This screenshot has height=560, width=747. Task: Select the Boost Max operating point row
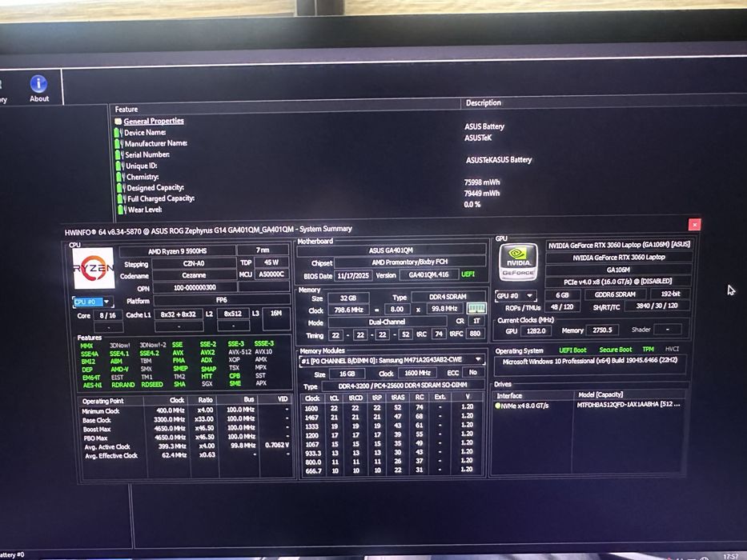(185, 429)
